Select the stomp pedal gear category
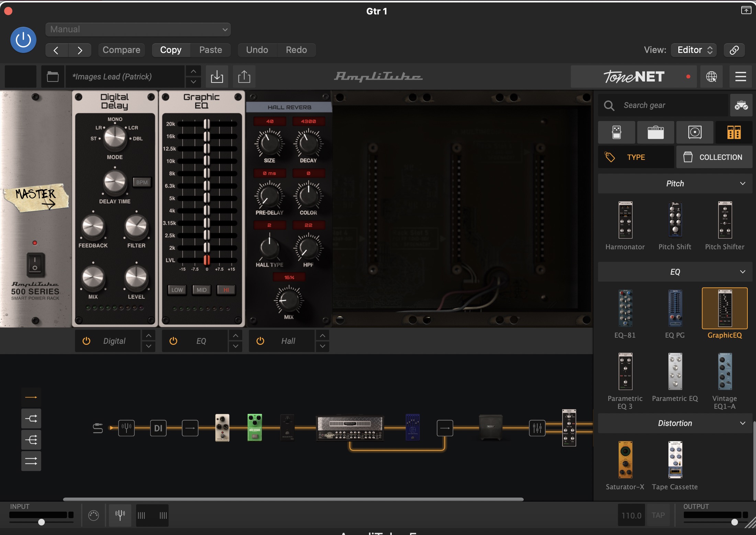This screenshot has width=756, height=535. [616, 132]
